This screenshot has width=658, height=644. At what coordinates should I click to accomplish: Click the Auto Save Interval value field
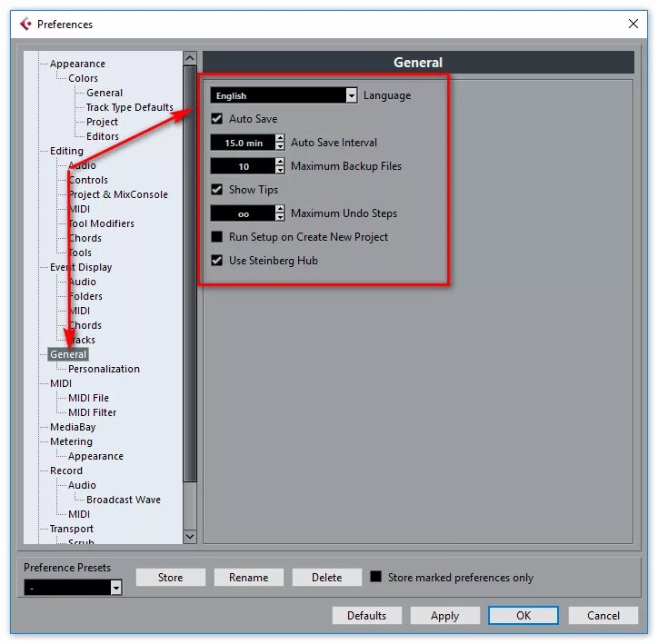[x=243, y=143]
